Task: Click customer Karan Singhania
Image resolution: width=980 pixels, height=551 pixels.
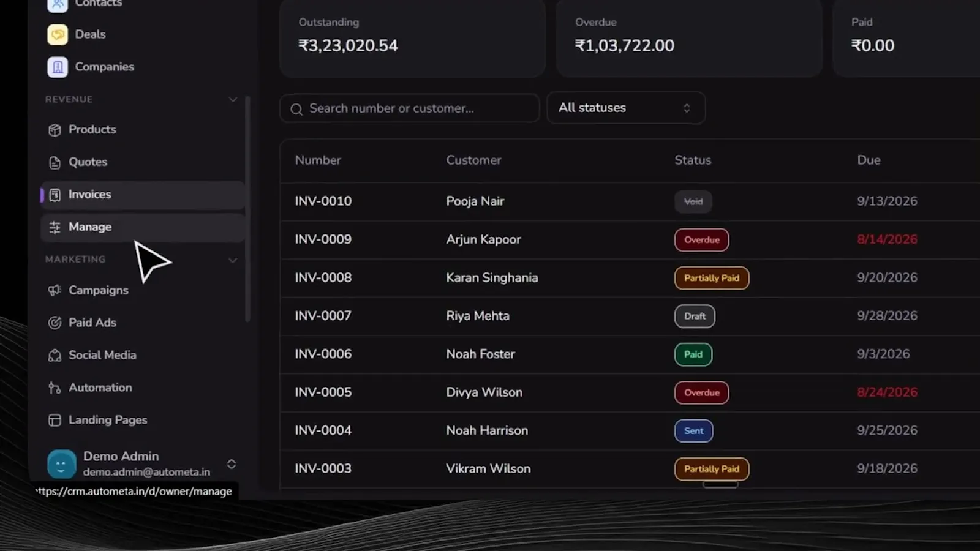Action: click(x=492, y=278)
